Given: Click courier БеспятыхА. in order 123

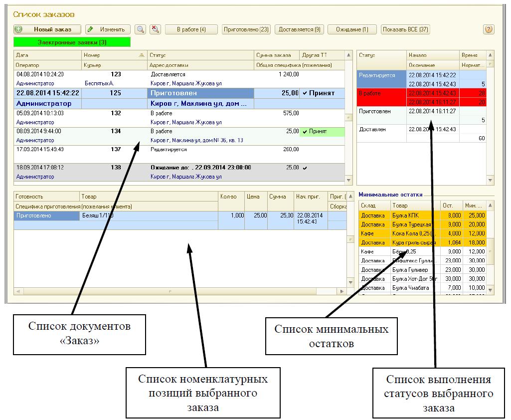Looking at the screenshot, I should (99, 83).
